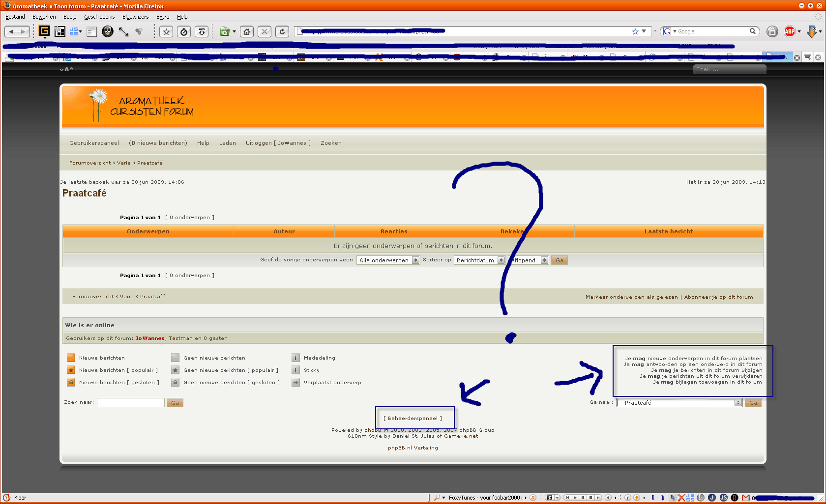The width and height of the screenshot is (826, 504).
Task: Click the padlock security icon
Action: (x=772, y=31)
